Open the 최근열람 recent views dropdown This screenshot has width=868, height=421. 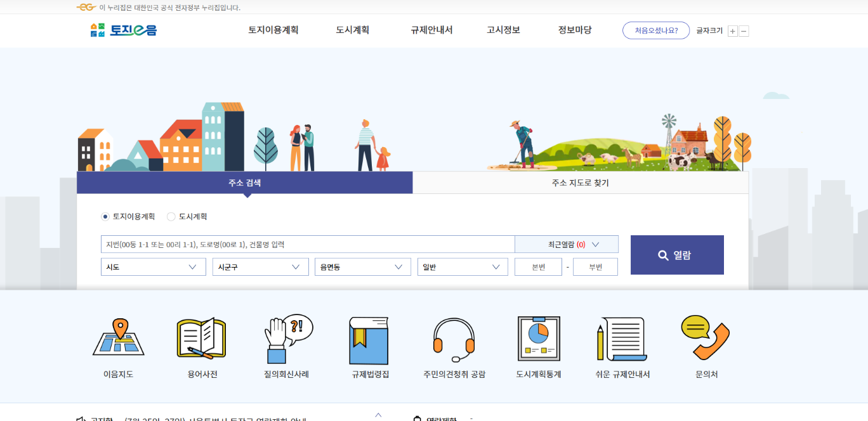click(567, 244)
